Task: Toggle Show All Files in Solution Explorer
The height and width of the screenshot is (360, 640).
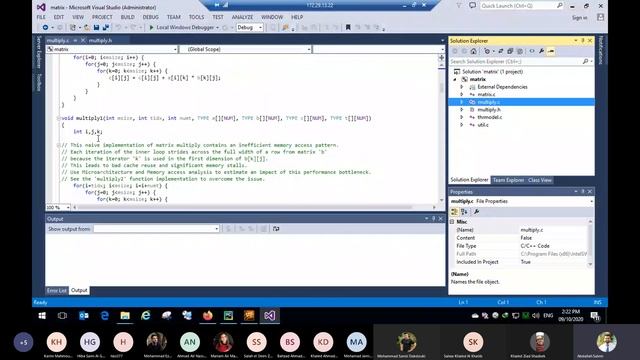Action: pyautogui.click(x=520, y=51)
